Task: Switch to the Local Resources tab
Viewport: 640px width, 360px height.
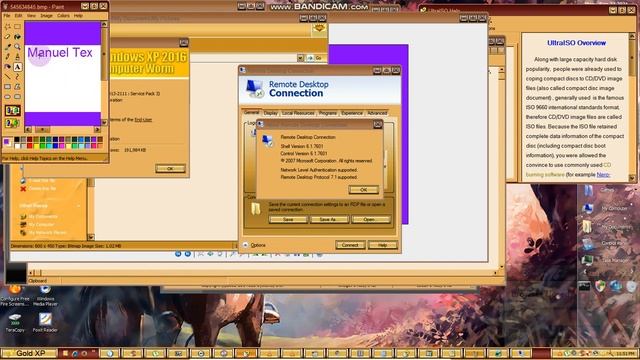Action: pyautogui.click(x=298, y=113)
